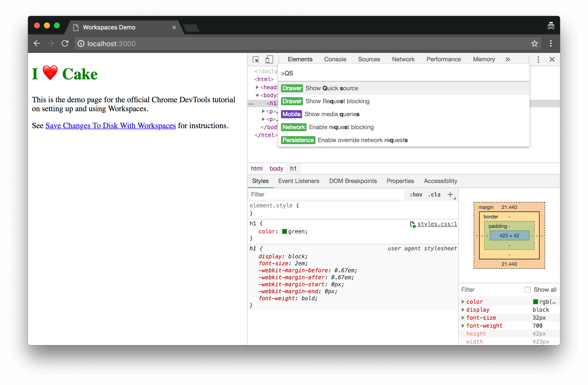The height and width of the screenshot is (385, 588).
Task: Select h1 in the breadcrumb
Action: coord(293,169)
